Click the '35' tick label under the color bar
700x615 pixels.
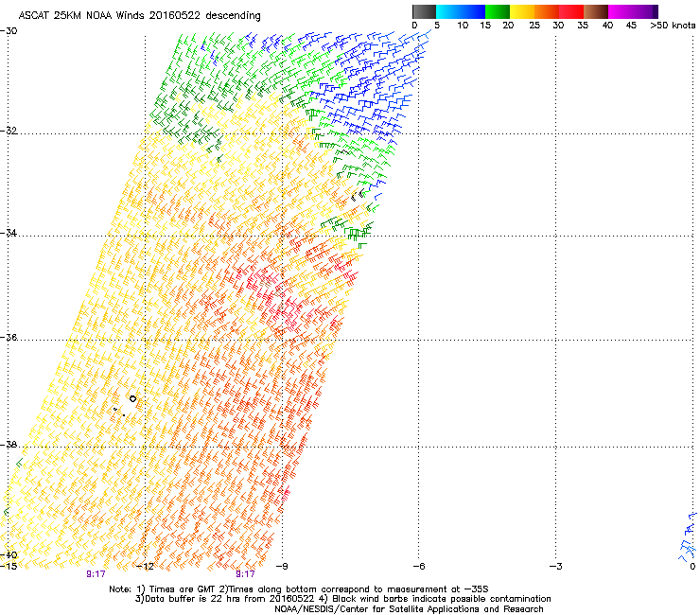click(x=583, y=26)
